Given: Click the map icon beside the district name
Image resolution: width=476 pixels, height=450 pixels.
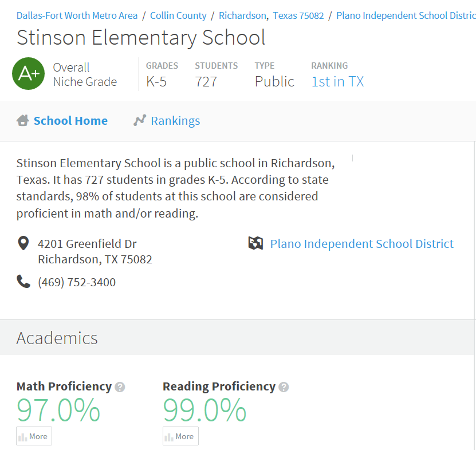Looking at the screenshot, I should (255, 243).
